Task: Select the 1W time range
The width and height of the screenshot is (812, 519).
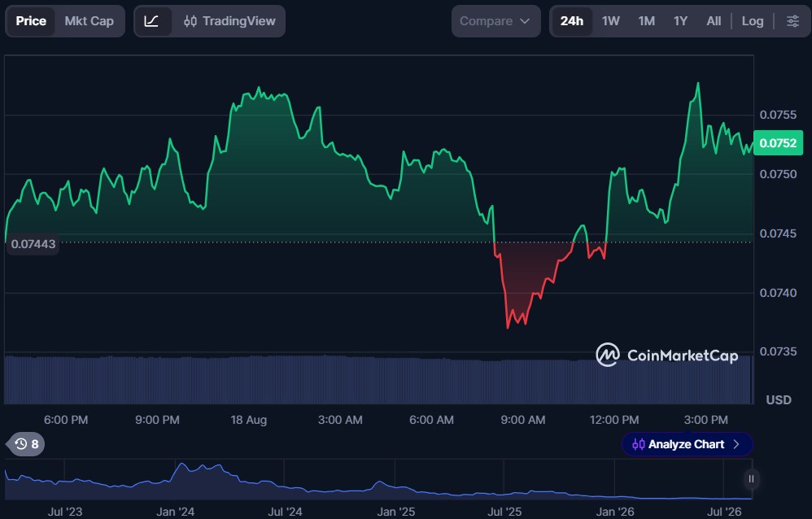Action: click(610, 21)
